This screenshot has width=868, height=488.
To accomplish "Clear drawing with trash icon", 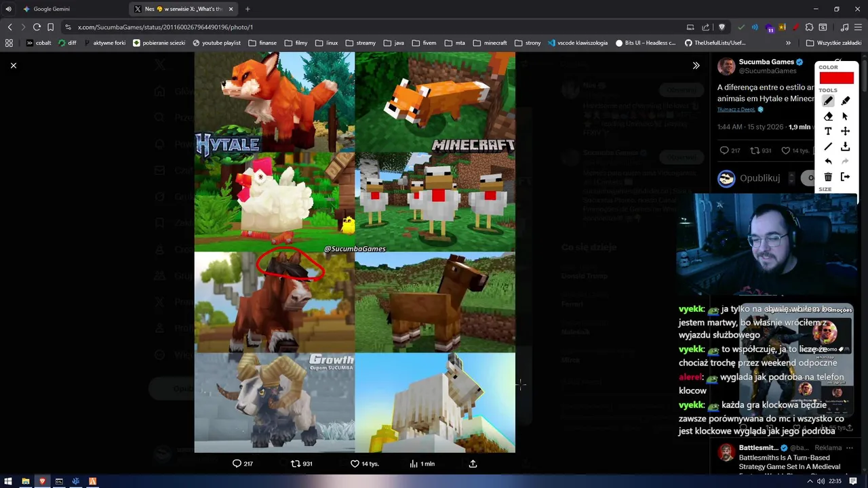I will pyautogui.click(x=828, y=177).
